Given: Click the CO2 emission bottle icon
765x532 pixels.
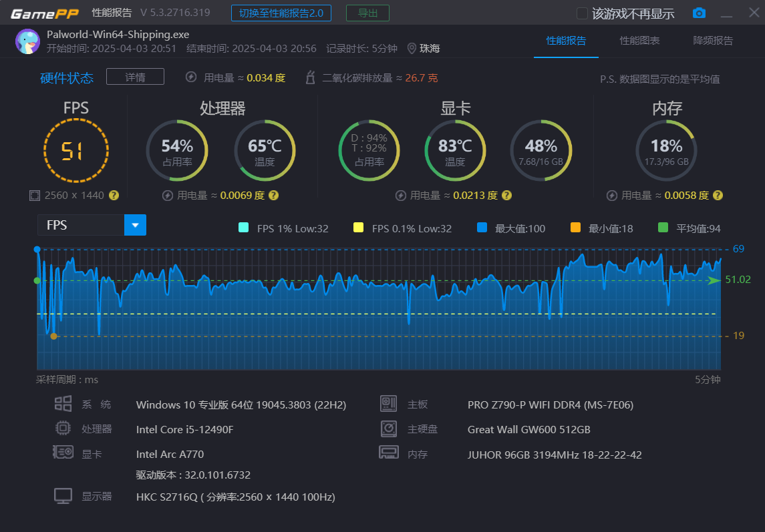Looking at the screenshot, I should (310, 77).
